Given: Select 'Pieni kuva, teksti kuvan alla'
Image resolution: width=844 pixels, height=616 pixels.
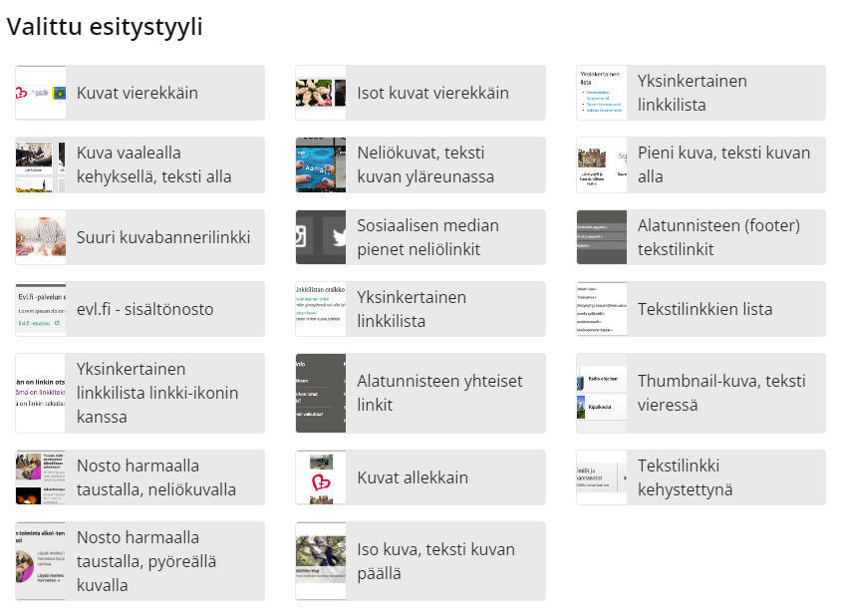Looking at the screenshot, I should pyautogui.click(x=701, y=164).
